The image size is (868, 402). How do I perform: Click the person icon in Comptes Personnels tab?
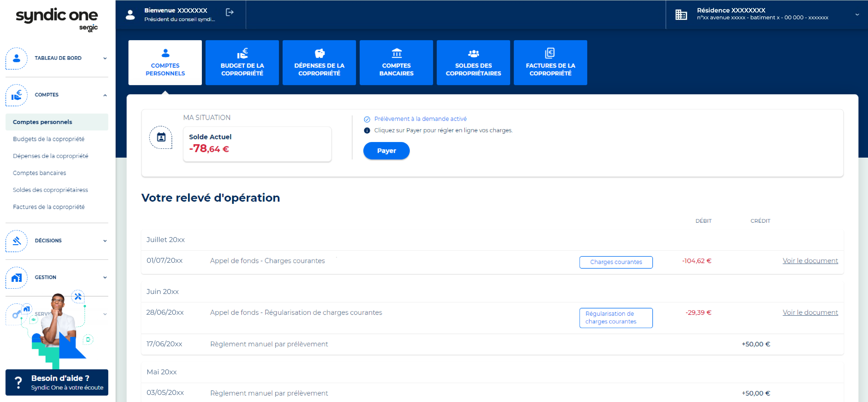click(165, 53)
